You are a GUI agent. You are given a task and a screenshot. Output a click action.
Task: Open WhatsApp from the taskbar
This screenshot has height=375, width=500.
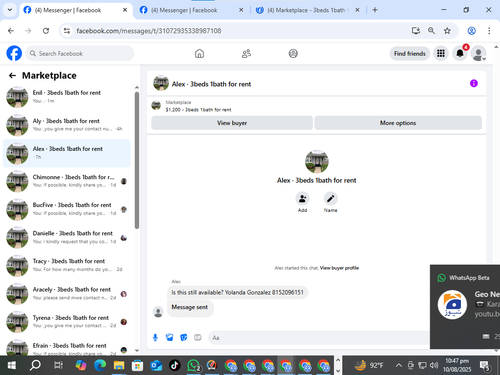[x=193, y=366]
